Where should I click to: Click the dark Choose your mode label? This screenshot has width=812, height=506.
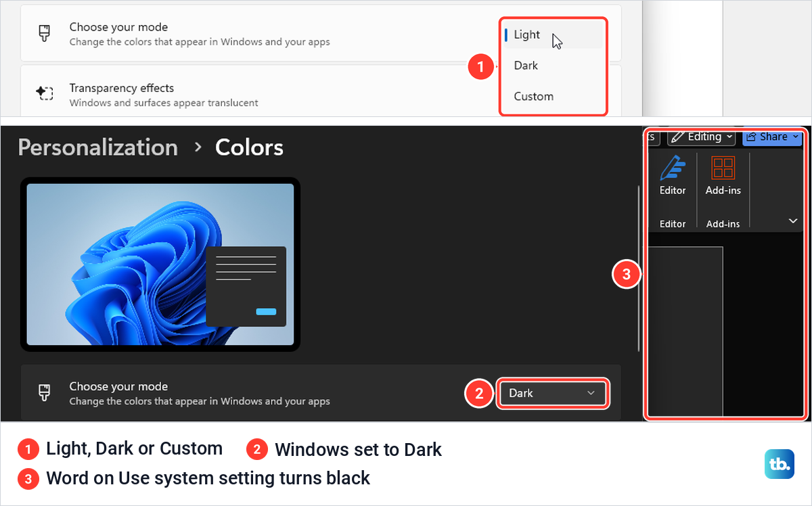pyautogui.click(x=118, y=386)
